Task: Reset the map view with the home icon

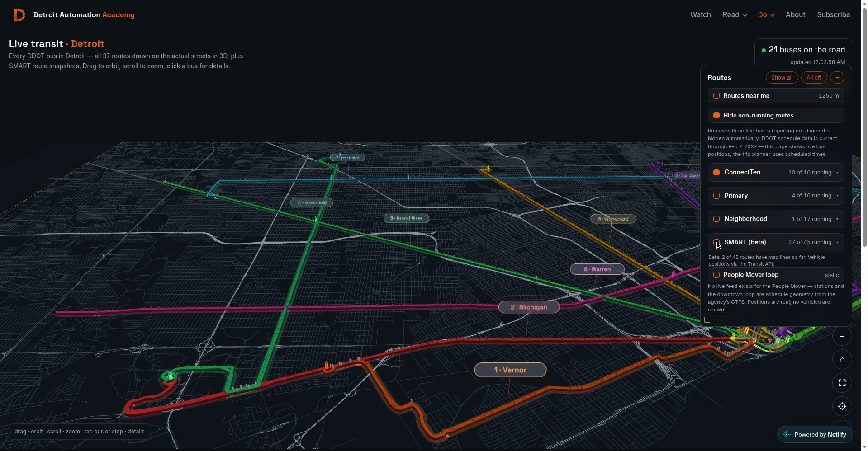Action: click(x=842, y=360)
